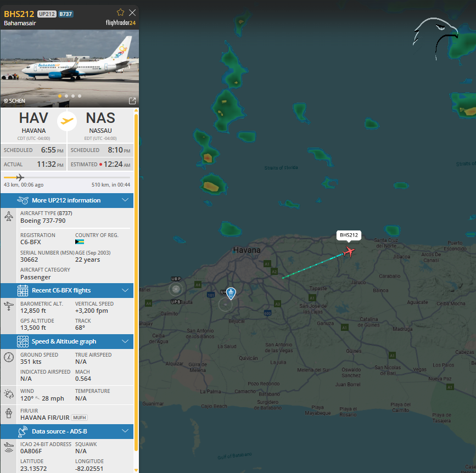Screen dimensions: 476x473
Task: Click the FIR control tower icon
Action: point(9,413)
